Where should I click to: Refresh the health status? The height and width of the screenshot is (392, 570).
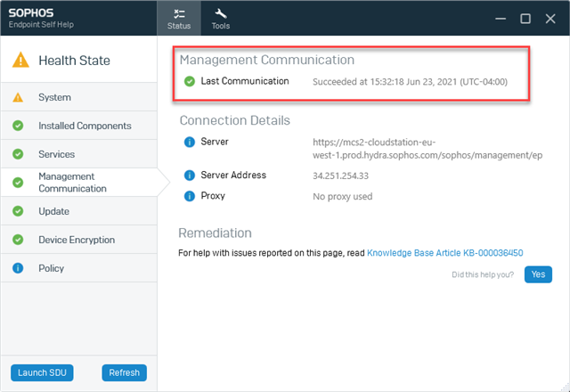[x=125, y=372]
